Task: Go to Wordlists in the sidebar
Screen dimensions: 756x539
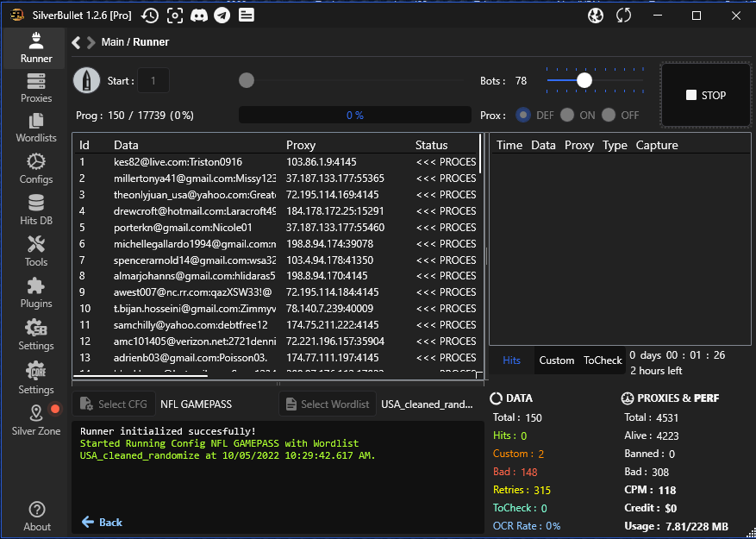Action: click(35, 128)
